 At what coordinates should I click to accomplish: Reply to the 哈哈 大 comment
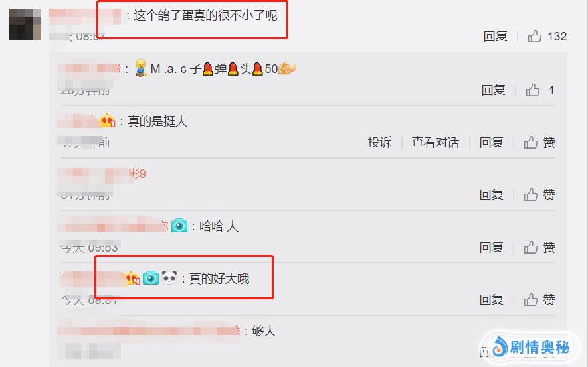coord(491,247)
